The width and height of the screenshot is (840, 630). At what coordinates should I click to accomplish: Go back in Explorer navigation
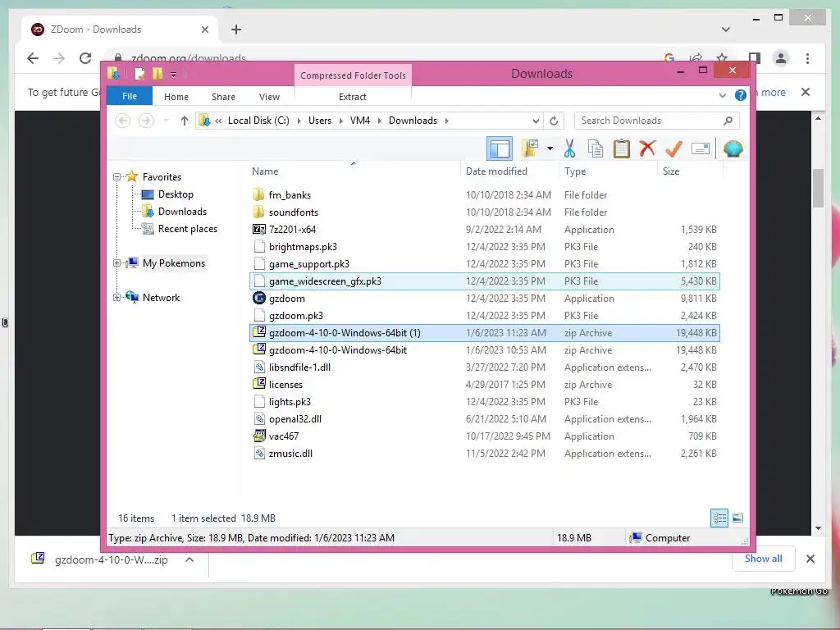tap(123, 121)
